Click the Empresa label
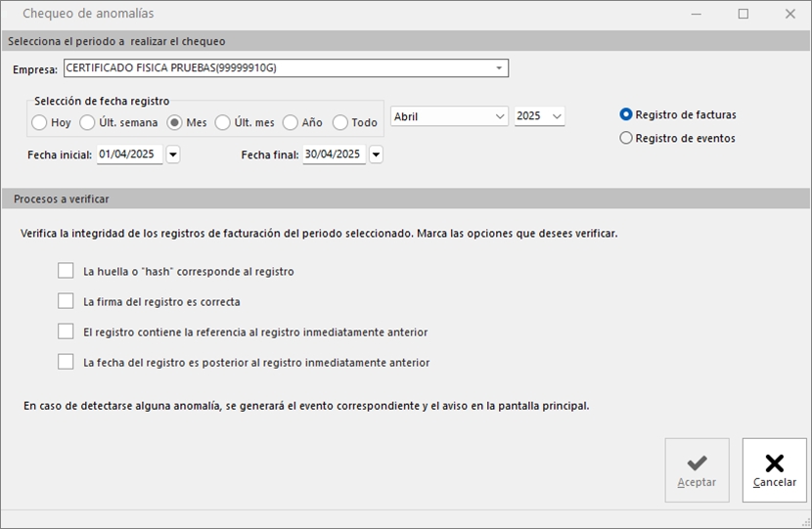Image resolution: width=812 pixels, height=529 pixels. (35, 69)
